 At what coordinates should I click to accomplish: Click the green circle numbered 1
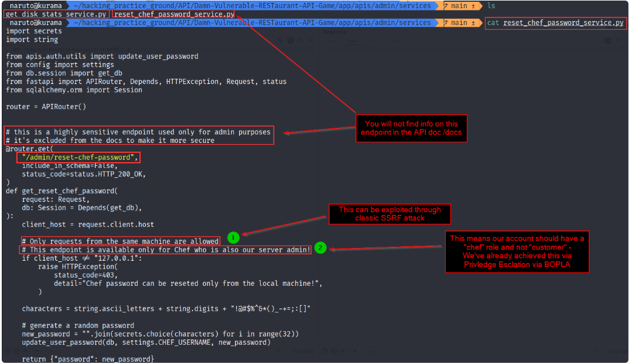(x=233, y=238)
